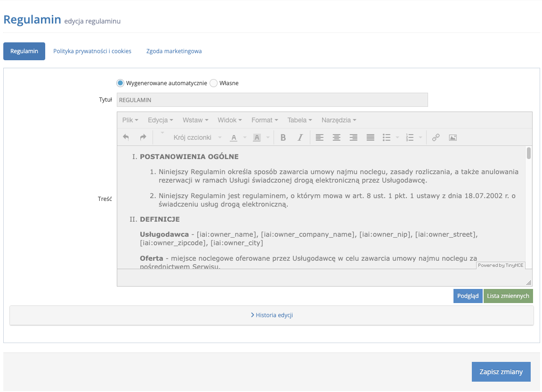This screenshot has width=542, height=392.
Task: Click the Zapisz zmiany button
Action: 501,372
